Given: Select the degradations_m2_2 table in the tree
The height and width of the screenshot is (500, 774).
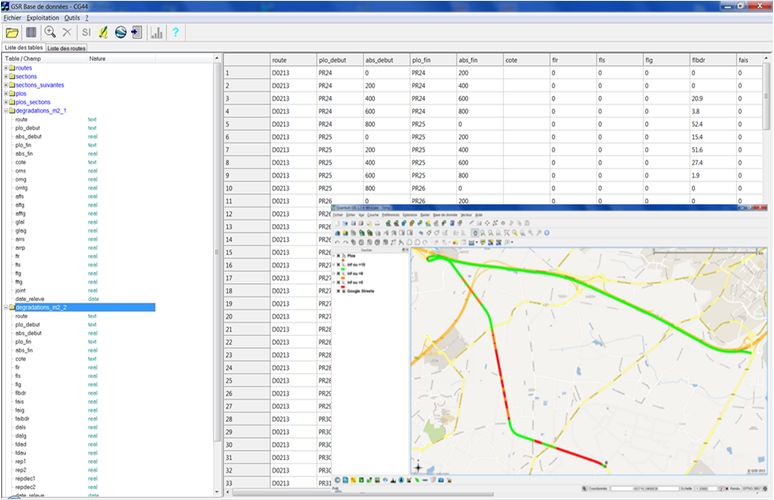Looking at the screenshot, I should (39, 307).
